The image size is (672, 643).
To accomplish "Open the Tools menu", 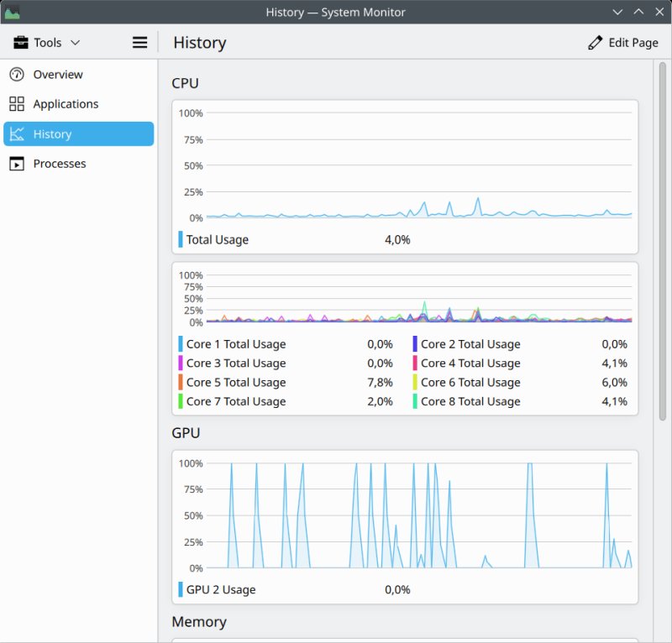I will coord(46,42).
